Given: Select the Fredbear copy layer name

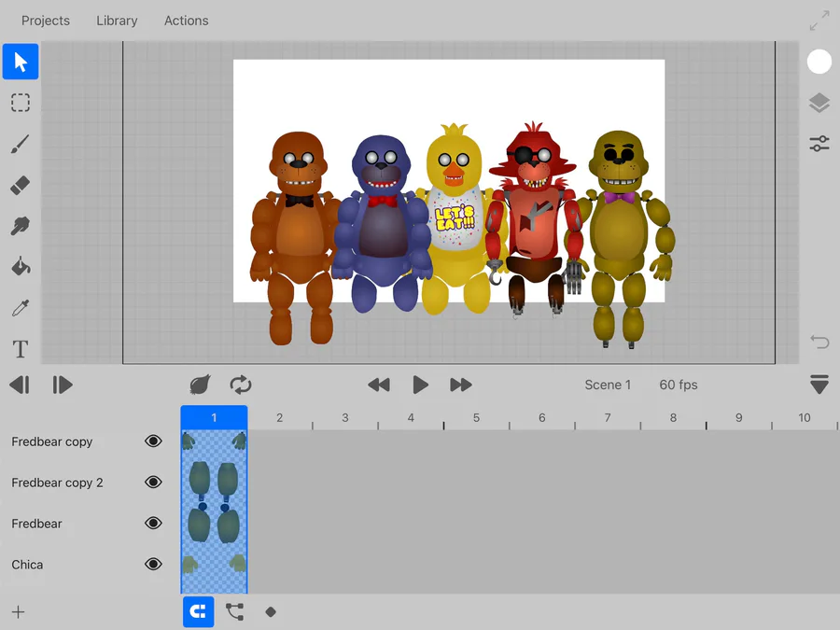Looking at the screenshot, I should (x=52, y=441).
